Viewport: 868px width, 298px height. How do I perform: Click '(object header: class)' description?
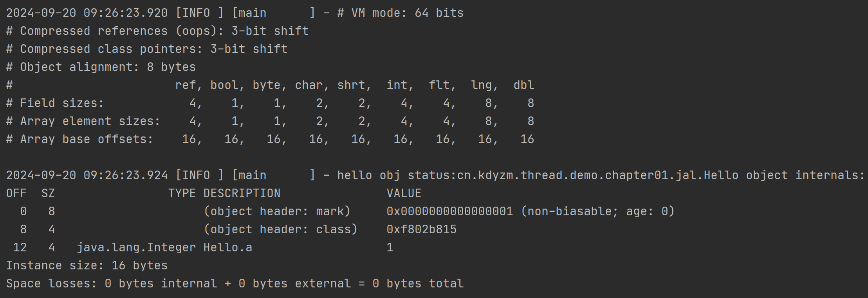(x=280, y=229)
